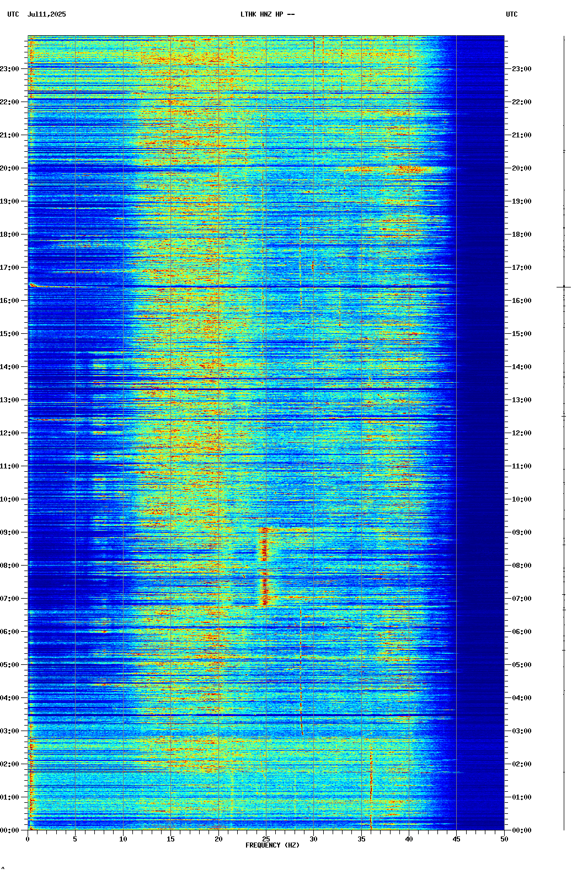Click the 13:00 label on the right time axis
The width and height of the screenshot is (588, 874).
point(522,400)
